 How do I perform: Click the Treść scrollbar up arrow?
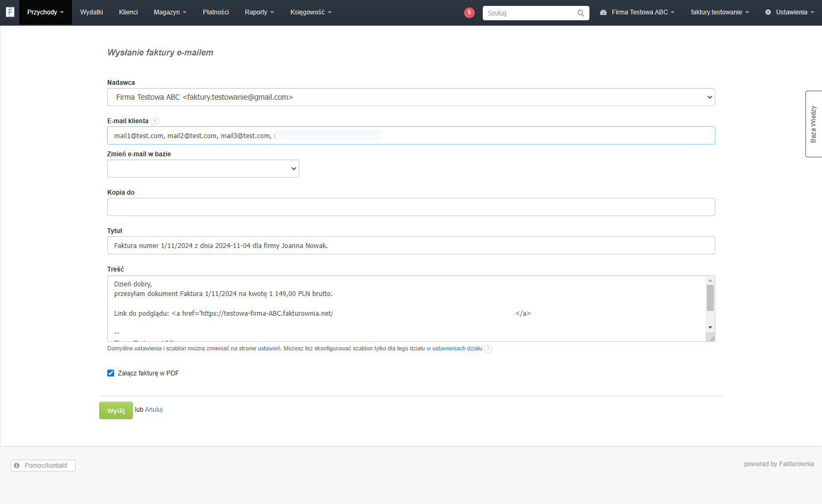710,281
